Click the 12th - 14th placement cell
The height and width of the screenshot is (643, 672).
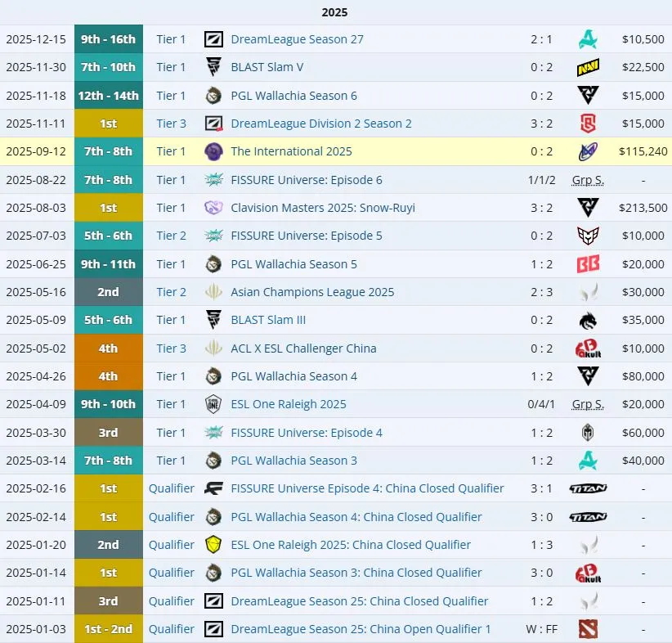(x=109, y=95)
